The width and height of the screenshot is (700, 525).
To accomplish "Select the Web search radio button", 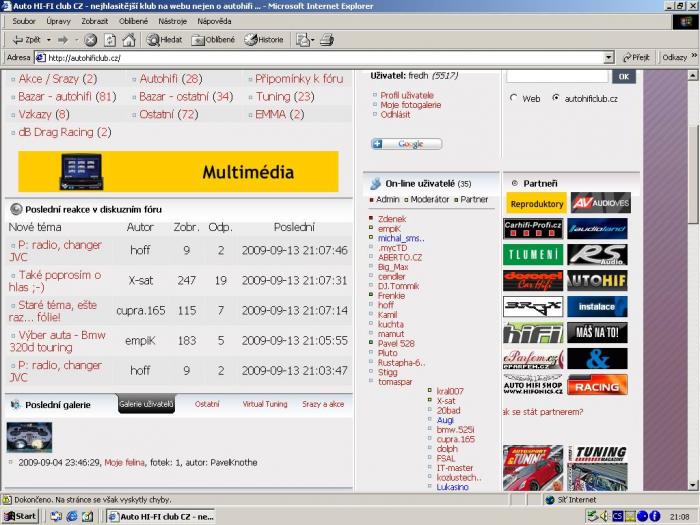I will pos(514,99).
